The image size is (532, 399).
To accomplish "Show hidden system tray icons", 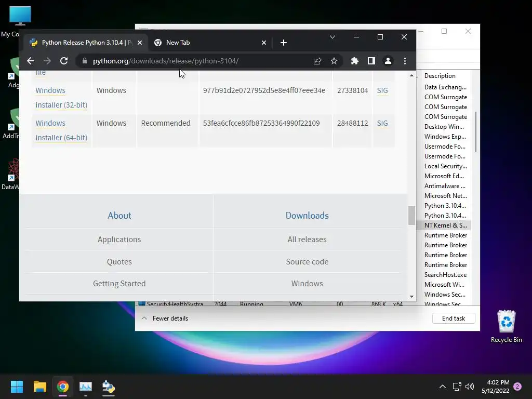I will point(443,387).
